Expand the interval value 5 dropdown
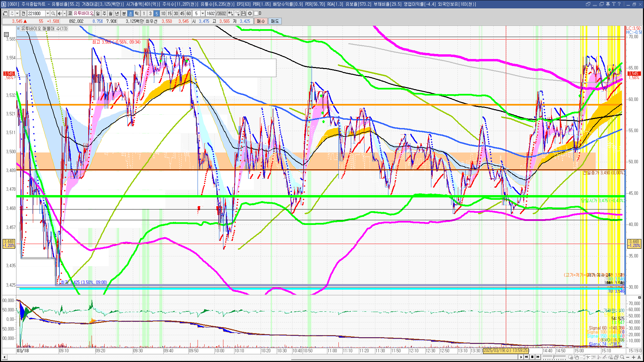Screen dimensions: 644x362 click(x=203, y=13)
